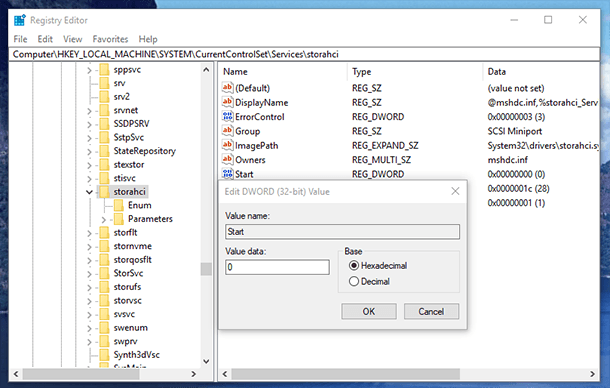Cancel the Edit DWORD dialog
The image size is (610, 388).
[431, 311]
